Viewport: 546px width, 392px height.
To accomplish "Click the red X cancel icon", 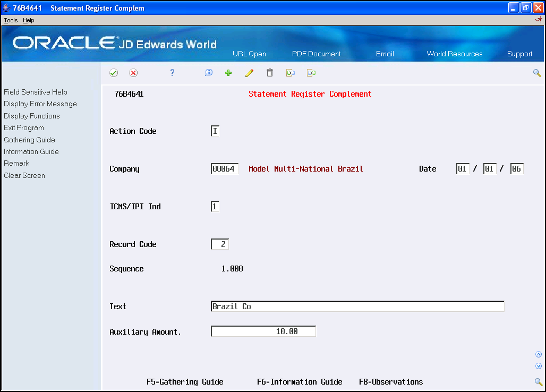I will 133,73.
